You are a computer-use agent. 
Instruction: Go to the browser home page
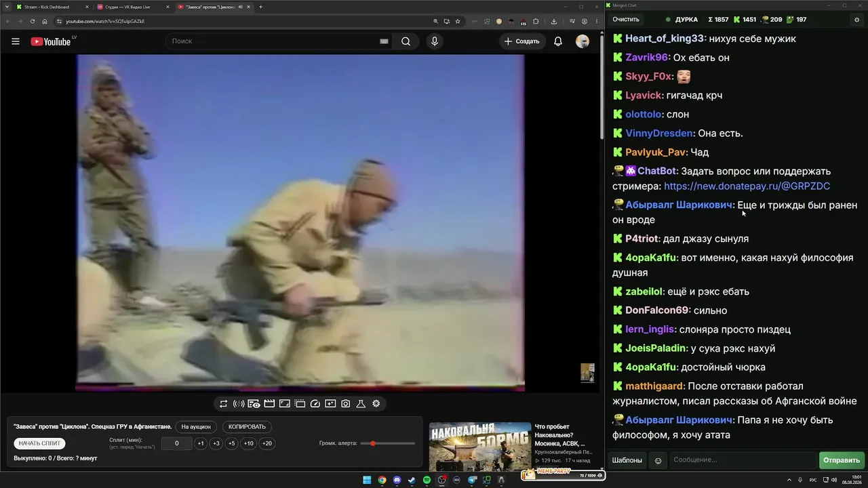pyautogui.click(x=45, y=21)
